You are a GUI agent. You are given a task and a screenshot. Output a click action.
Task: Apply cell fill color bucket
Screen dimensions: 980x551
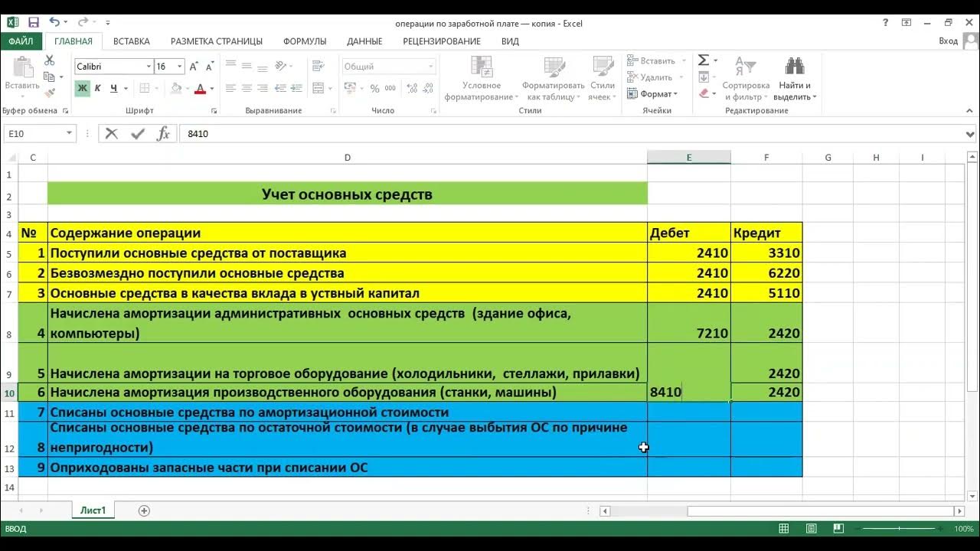pyautogui.click(x=176, y=89)
